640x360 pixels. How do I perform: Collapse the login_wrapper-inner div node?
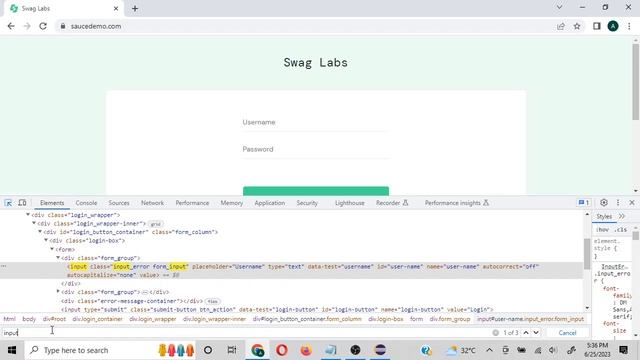34,223
